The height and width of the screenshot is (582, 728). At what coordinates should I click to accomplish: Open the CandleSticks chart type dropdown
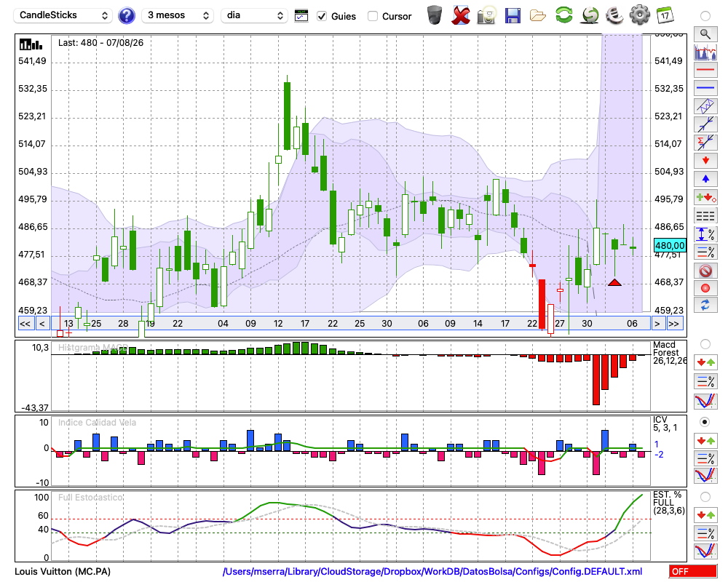coord(63,15)
